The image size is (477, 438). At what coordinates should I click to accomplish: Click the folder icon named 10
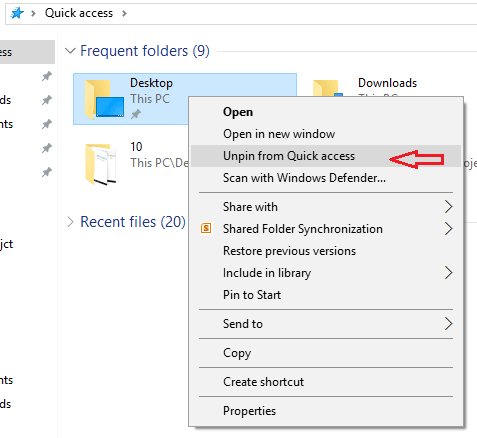(100, 164)
